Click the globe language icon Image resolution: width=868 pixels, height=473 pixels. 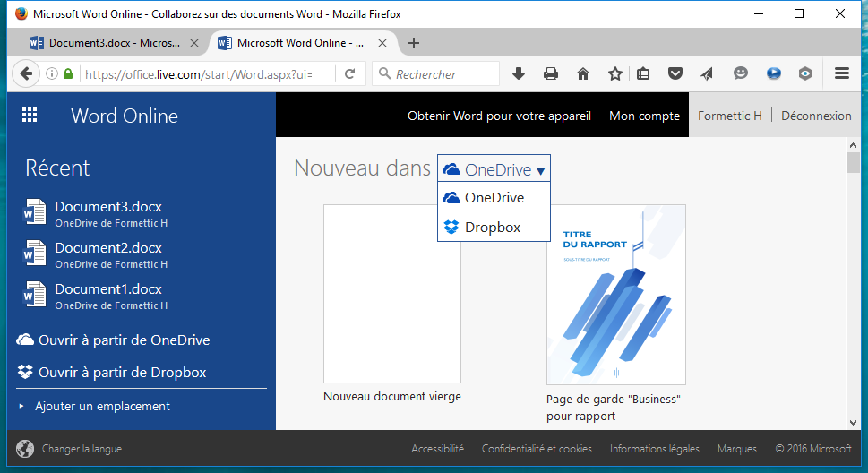[25, 449]
